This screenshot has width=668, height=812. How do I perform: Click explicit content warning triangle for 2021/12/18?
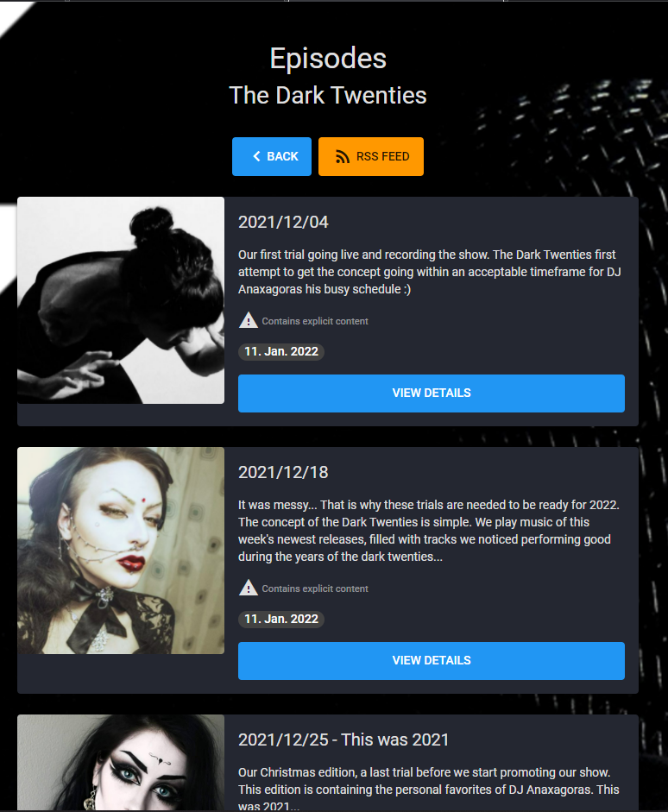(249, 588)
